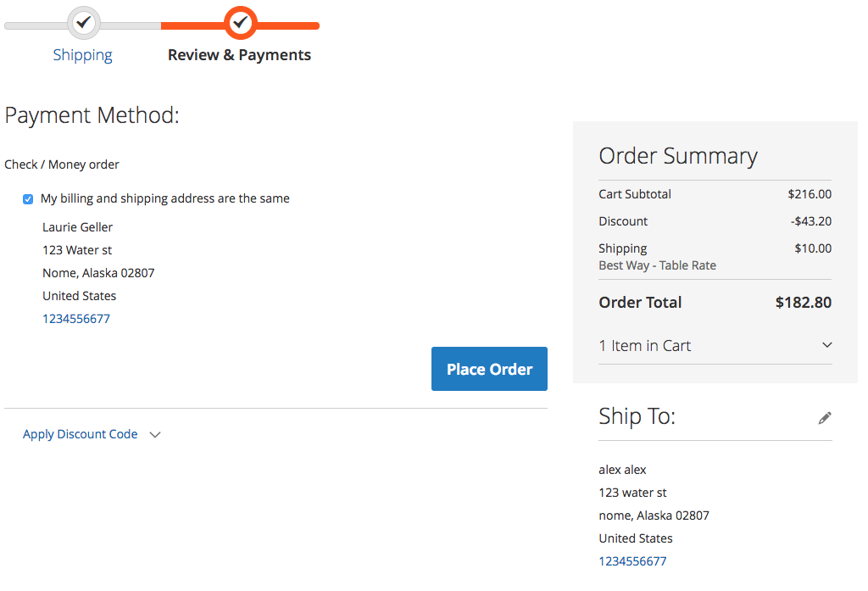
Task: Go back to the Shipping step label
Action: pos(82,55)
